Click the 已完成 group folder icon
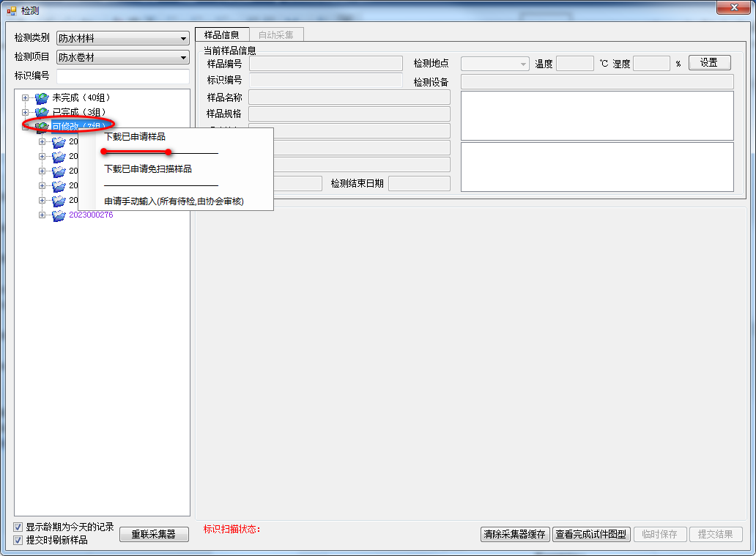Screen dimensions: 756x556 click(x=41, y=112)
